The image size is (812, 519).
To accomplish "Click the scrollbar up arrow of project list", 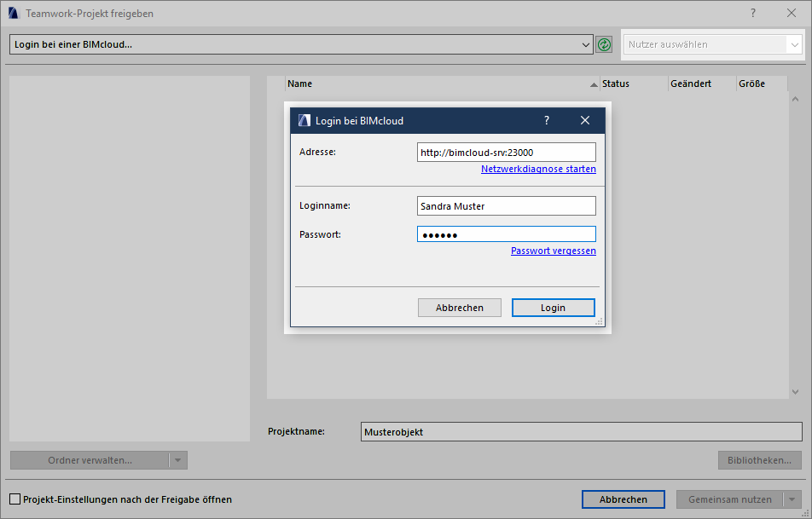I will [x=796, y=99].
